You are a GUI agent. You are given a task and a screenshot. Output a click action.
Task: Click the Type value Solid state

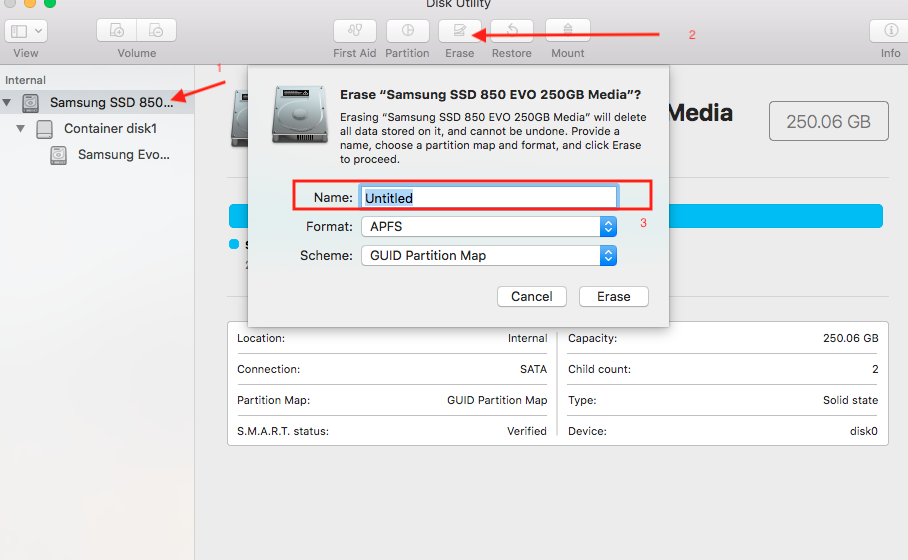click(x=850, y=400)
